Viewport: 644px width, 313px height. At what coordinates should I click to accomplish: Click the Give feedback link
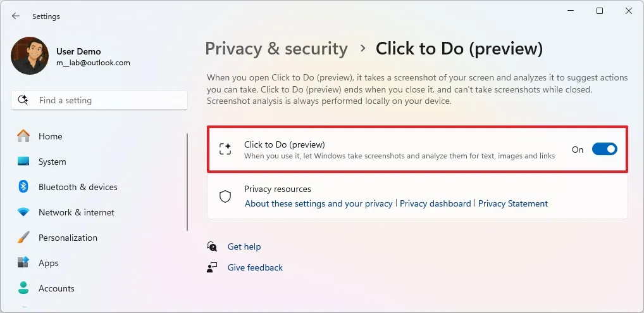click(x=255, y=267)
